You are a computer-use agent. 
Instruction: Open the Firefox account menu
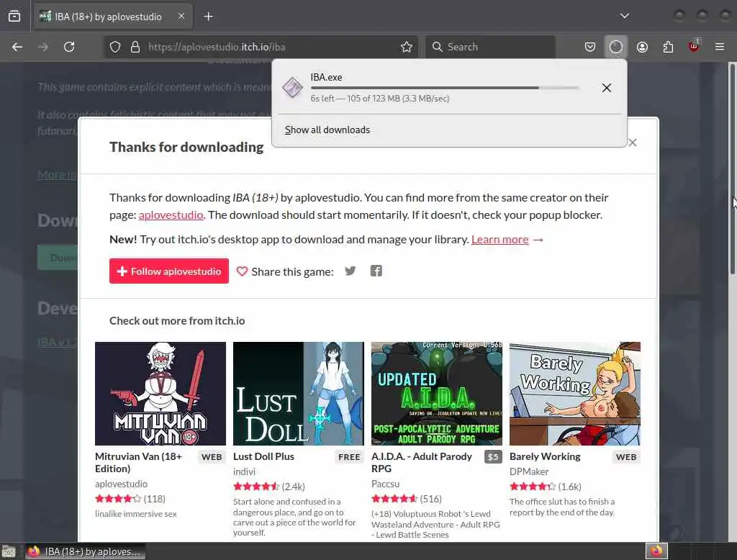pyautogui.click(x=642, y=47)
